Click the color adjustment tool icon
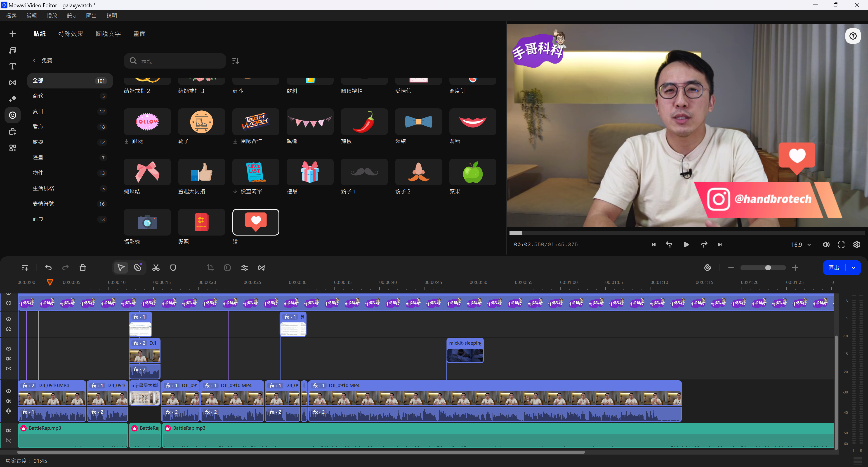The image size is (868, 467). 227,268
